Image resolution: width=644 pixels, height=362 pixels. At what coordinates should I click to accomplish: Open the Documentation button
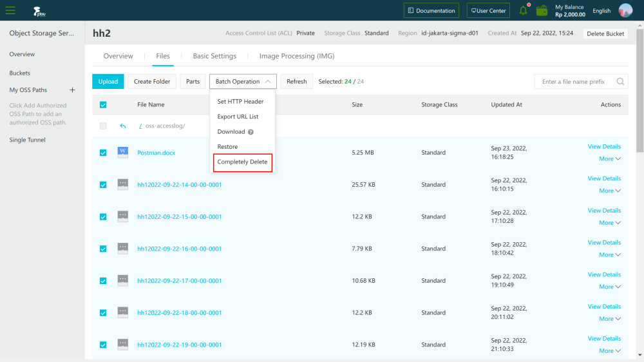click(431, 11)
